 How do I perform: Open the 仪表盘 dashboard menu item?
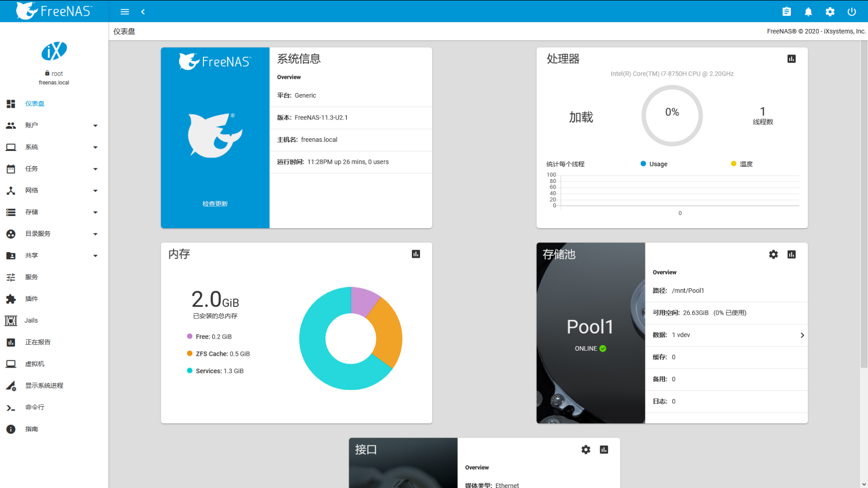(x=54, y=104)
